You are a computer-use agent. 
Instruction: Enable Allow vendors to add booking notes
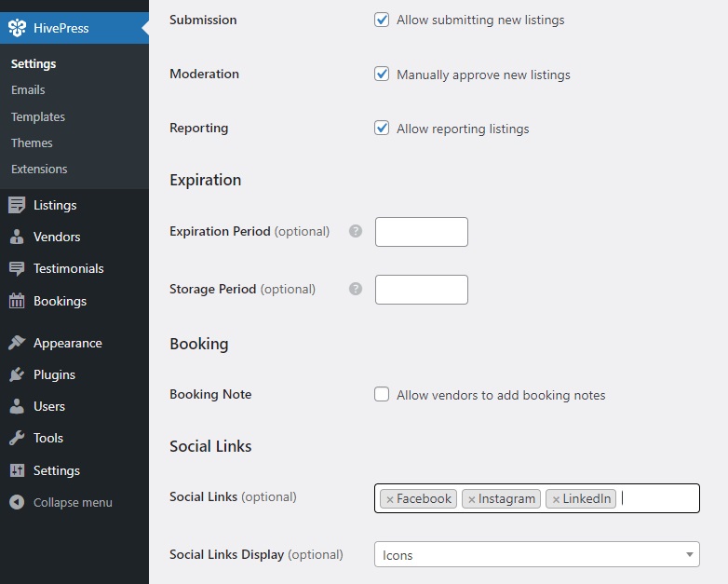click(382, 394)
